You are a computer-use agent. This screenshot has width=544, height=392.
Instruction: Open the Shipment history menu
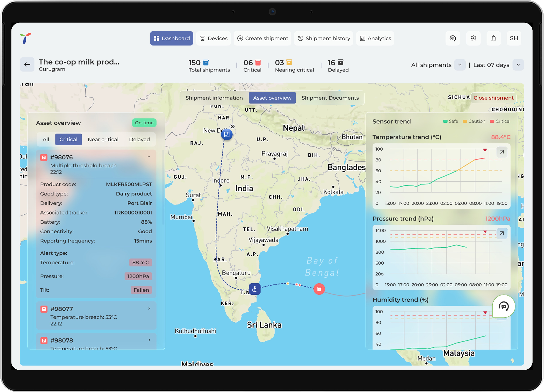324,38
